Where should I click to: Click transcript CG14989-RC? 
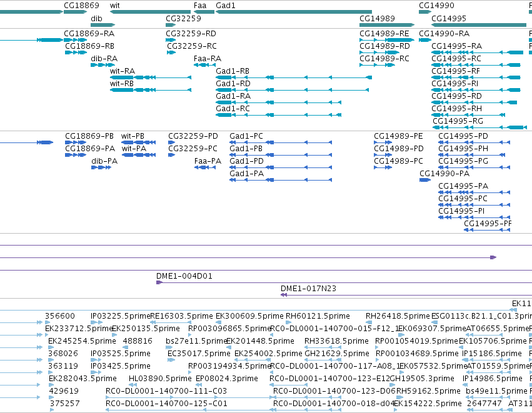pyautogui.click(x=384, y=59)
